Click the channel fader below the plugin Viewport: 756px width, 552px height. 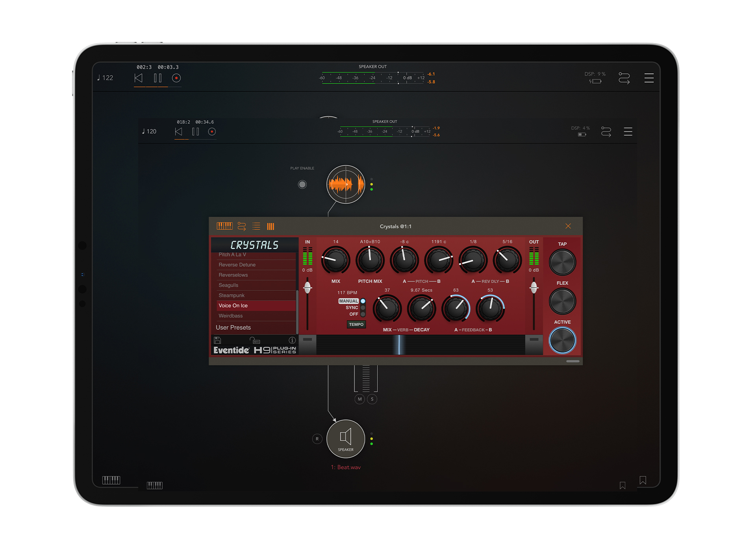pos(366,378)
